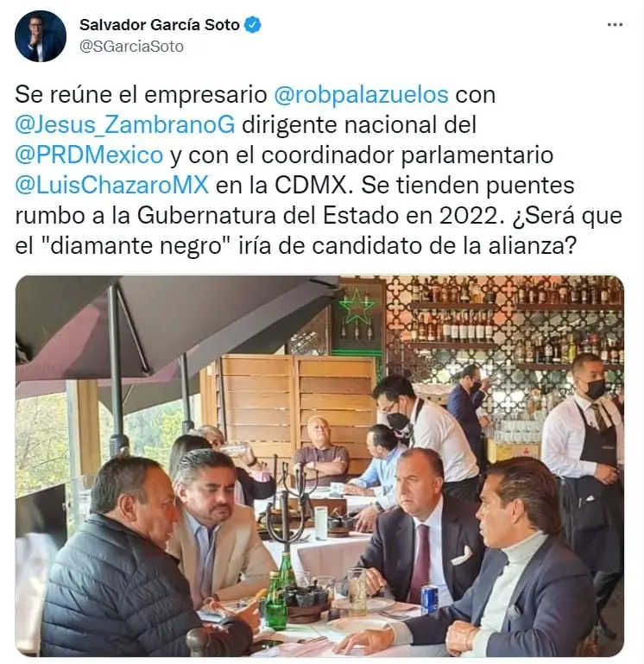Open Salvador García Soto's profile picture

[41, 36]
